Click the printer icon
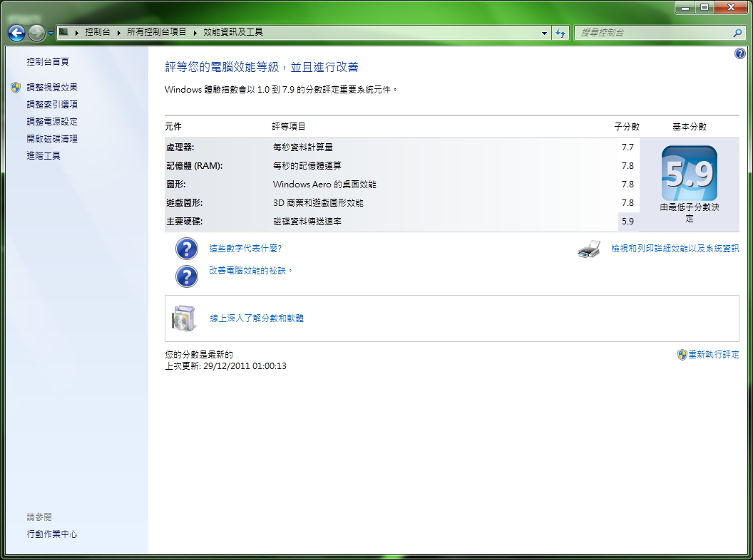The height and width of the screenshot is (560, 753). (x=589, y=249)
